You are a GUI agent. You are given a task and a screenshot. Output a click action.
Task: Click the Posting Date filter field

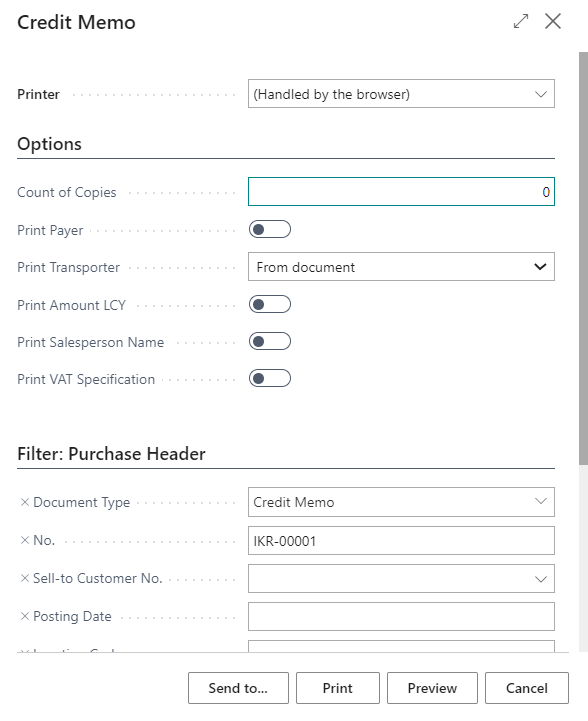401,617
